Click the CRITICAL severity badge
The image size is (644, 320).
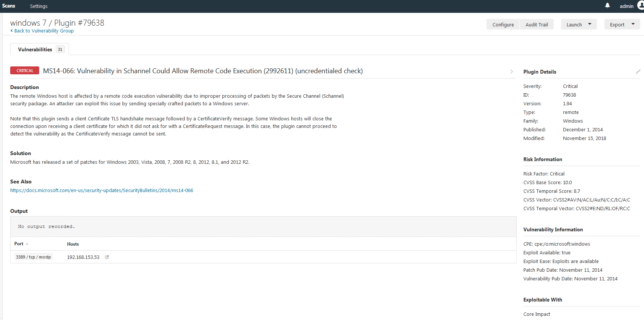(24, 71)
